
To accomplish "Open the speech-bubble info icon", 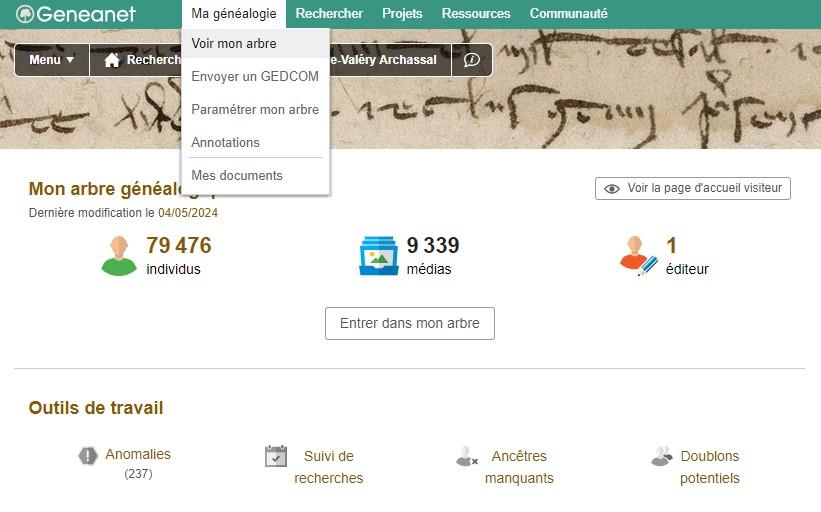I will tap(471, 60).
